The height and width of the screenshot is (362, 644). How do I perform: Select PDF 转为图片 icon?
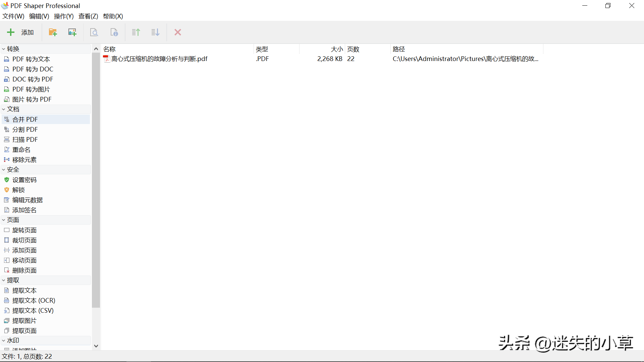coord(6,89)
